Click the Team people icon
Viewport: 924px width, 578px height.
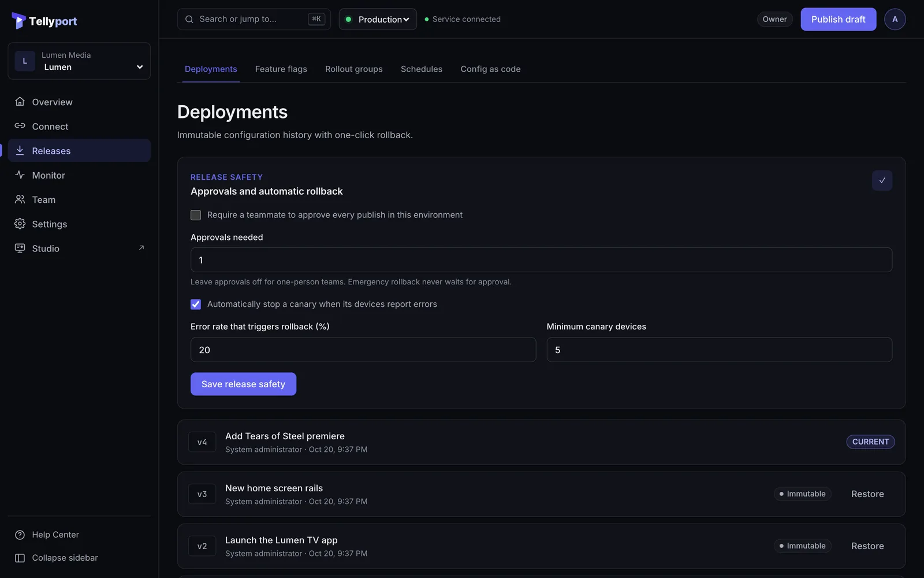[x=20, y=199]
